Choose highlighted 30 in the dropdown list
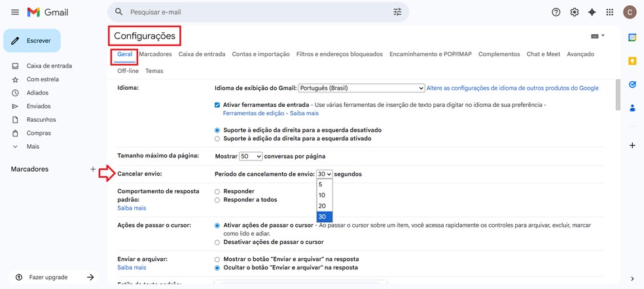 (325, 217)
